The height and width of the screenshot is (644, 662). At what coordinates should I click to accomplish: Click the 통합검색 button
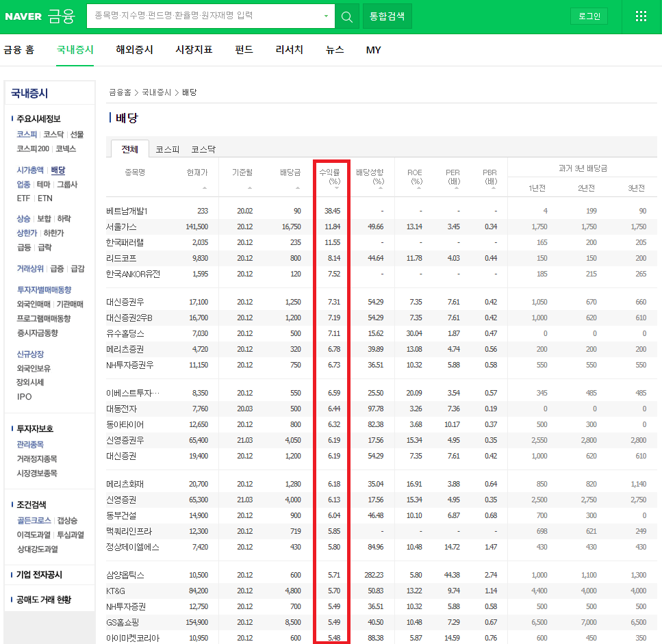[x=387, y=16]
